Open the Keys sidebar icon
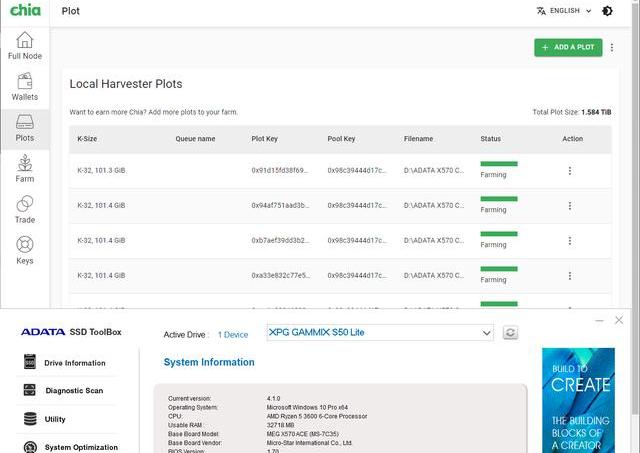This screenshot has width=640, height=453. point(24,251)
